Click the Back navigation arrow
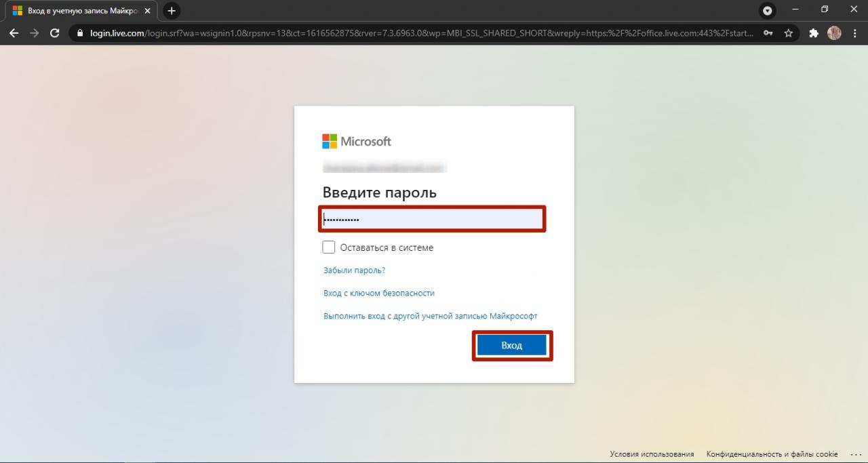Image resolution: width=868 pixels, height=463 pixels. coord(14,33)
